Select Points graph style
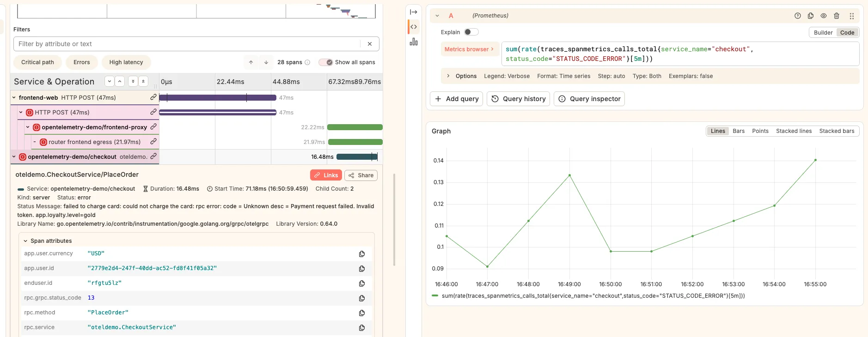 [760, 131]
